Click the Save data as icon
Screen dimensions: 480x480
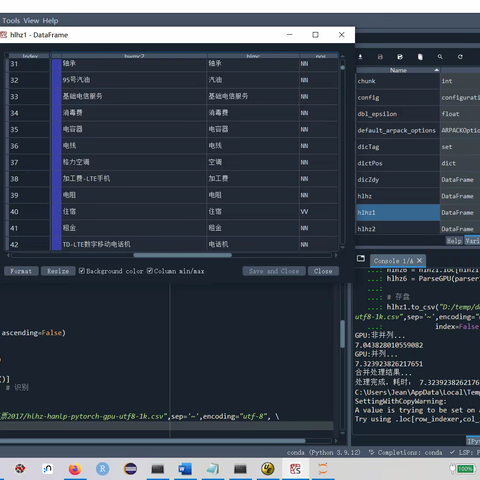coord(400,57)
